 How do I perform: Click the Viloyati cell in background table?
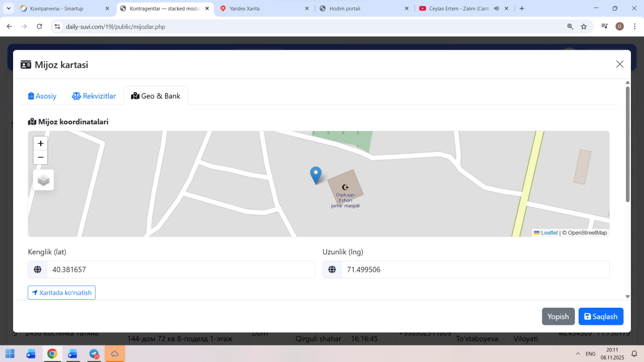click(526, 338)
